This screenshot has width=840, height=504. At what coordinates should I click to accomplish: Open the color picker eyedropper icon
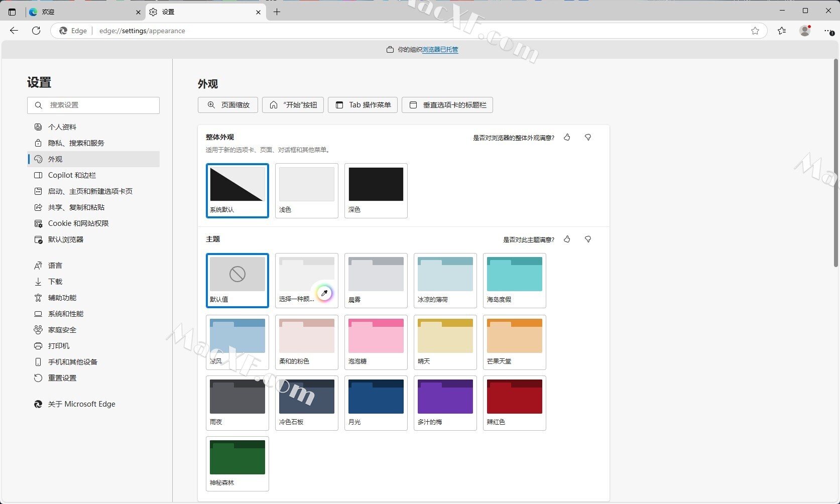tap(324, 293)
